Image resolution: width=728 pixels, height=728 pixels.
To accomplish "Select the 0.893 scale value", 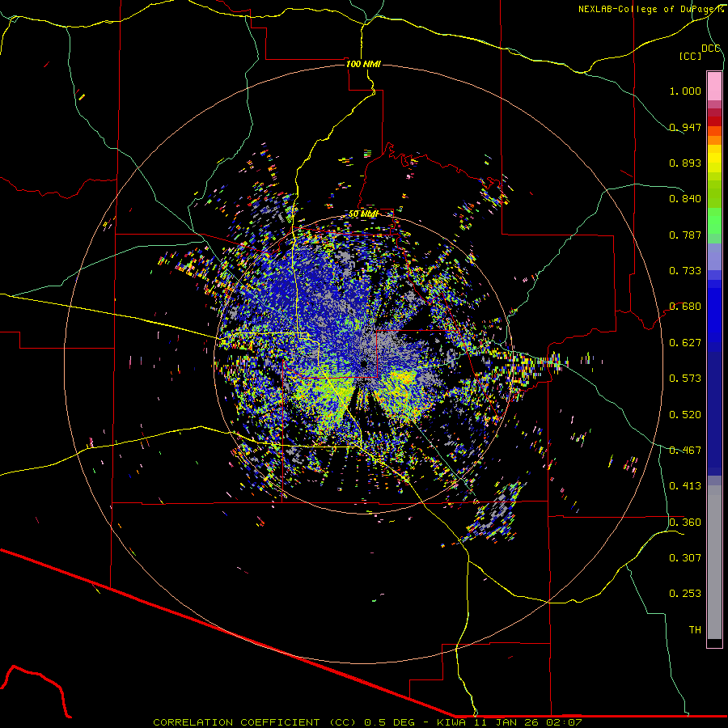I will pyautogui.click(x=685, y=163).
